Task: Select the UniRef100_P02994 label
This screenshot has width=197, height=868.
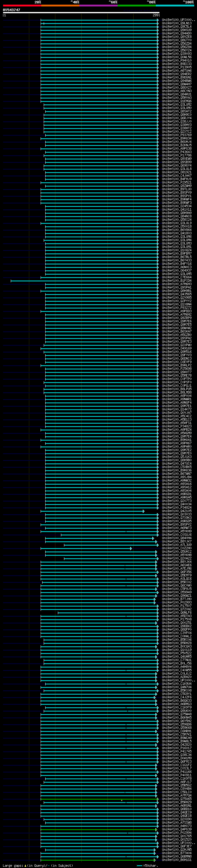Action: click(177, 833)
